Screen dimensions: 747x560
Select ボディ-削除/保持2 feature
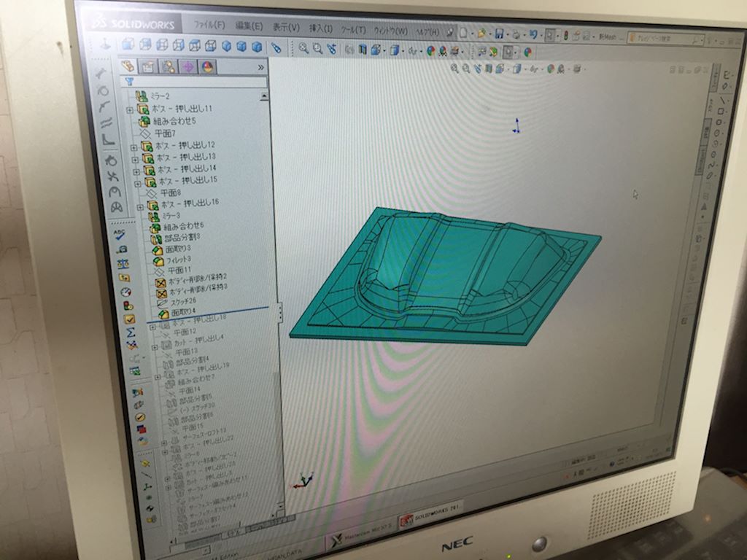click(x=192, y=281)
